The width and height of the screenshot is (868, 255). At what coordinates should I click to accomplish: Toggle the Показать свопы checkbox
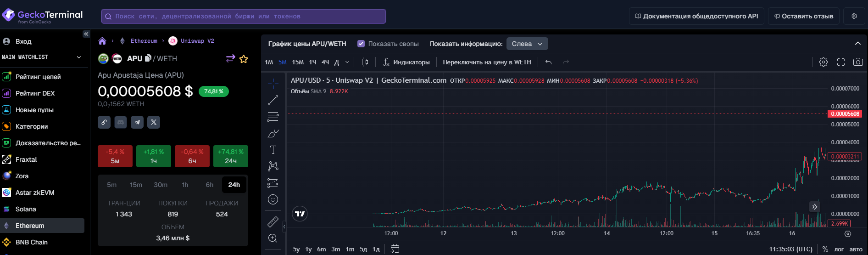[x=361, y=44]
